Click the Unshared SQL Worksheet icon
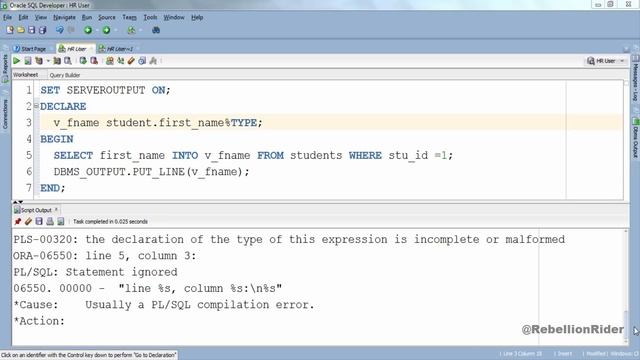640x360 pixels. pos(109,61)
